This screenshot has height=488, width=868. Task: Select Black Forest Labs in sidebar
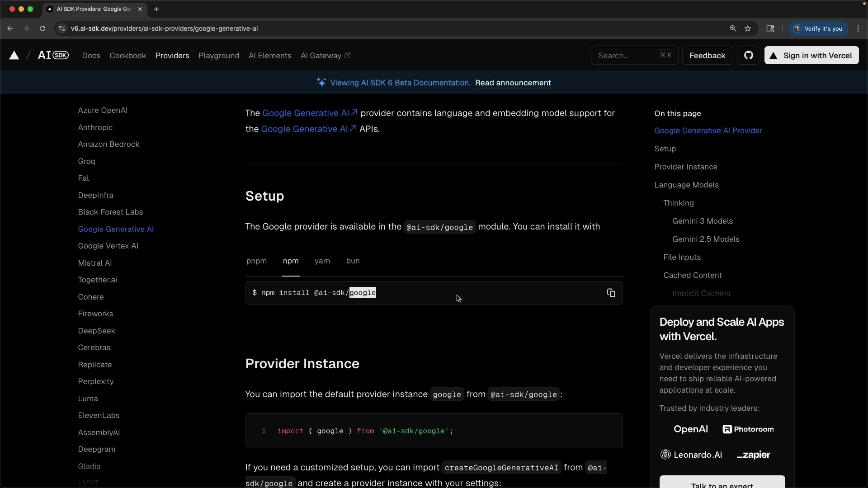pyautogui.click(x=110, y=212)
